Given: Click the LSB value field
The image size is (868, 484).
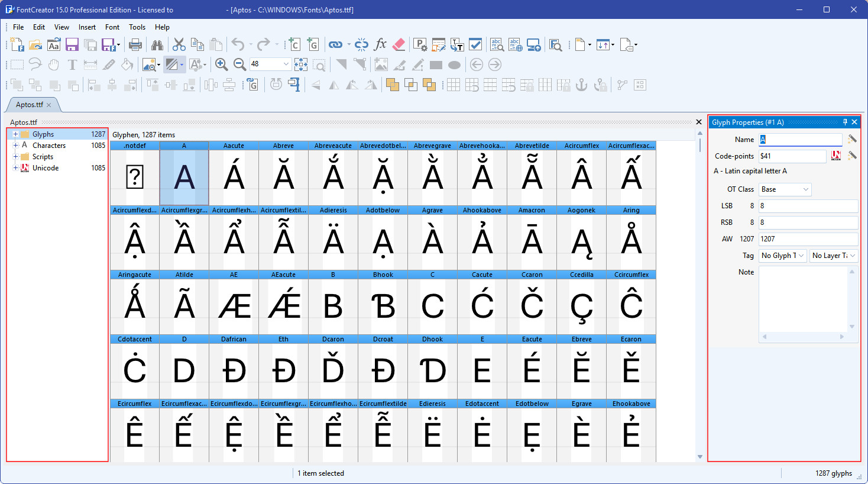Looking at the screenshot, I should click(x=808, y=206).
